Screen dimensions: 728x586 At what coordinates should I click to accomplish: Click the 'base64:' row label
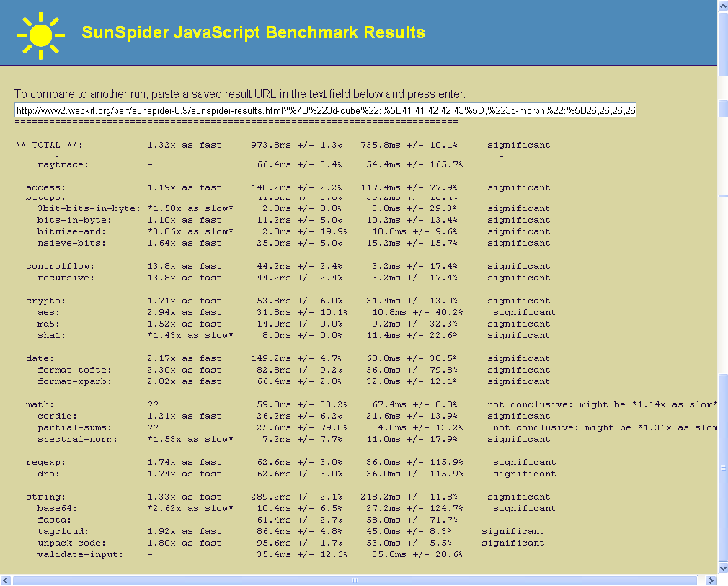click(x=57, y=509)
